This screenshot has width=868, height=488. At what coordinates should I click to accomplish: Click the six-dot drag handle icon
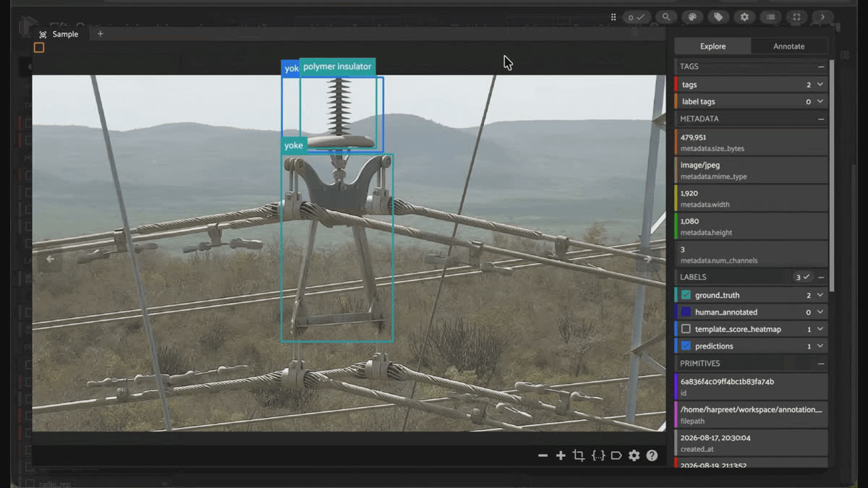pos(613,17)
